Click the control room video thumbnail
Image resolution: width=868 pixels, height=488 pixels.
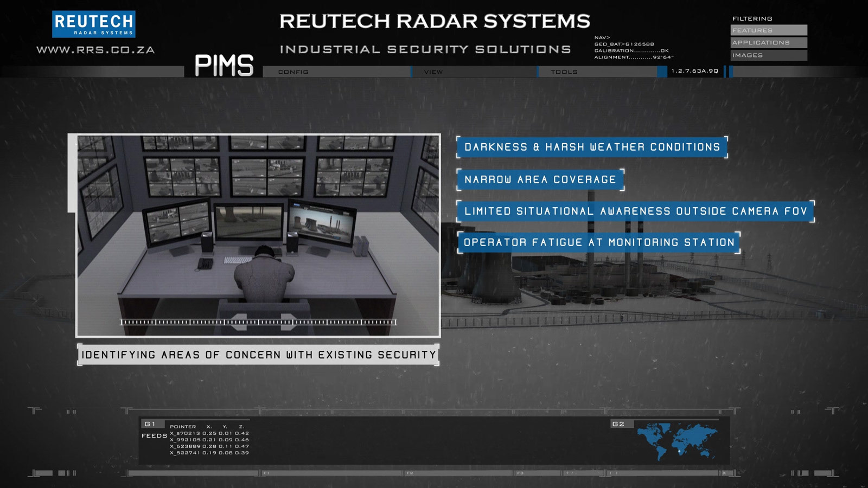258,235
